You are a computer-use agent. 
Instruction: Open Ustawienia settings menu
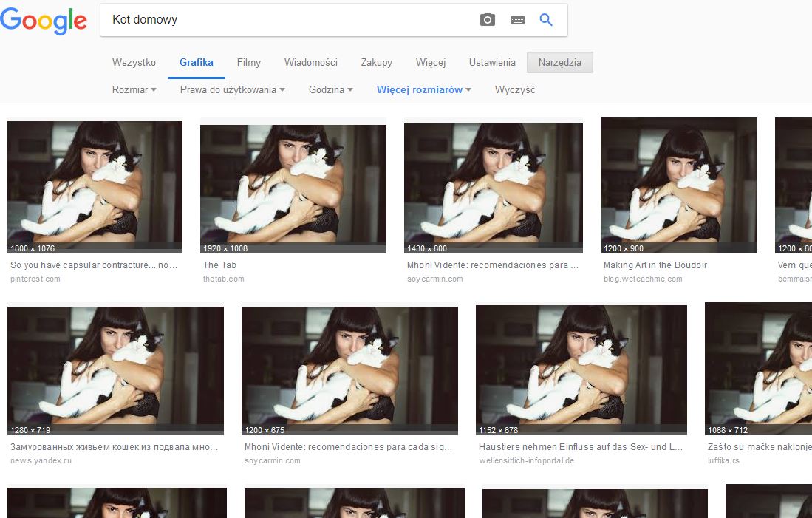pos(492,62)
